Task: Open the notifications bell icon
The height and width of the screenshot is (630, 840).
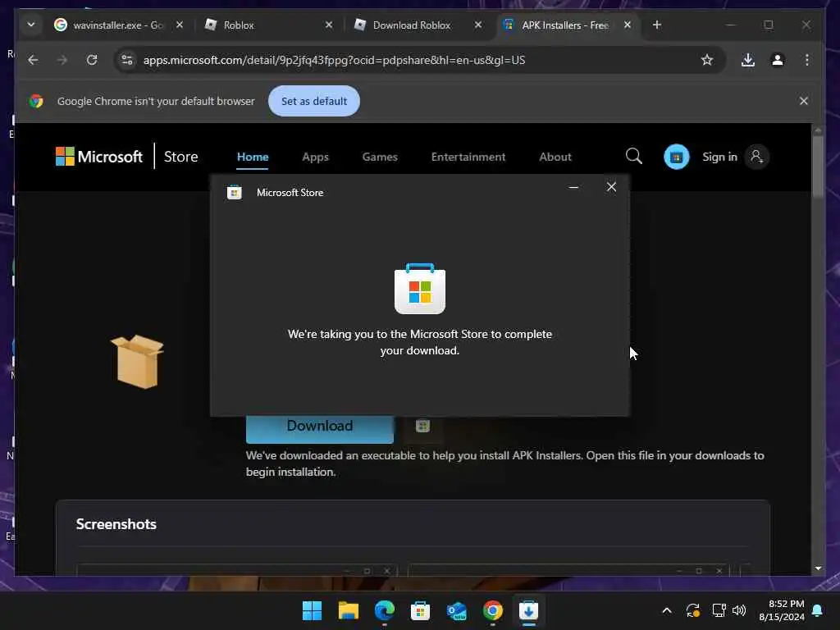Action: (x=818, y=610)
